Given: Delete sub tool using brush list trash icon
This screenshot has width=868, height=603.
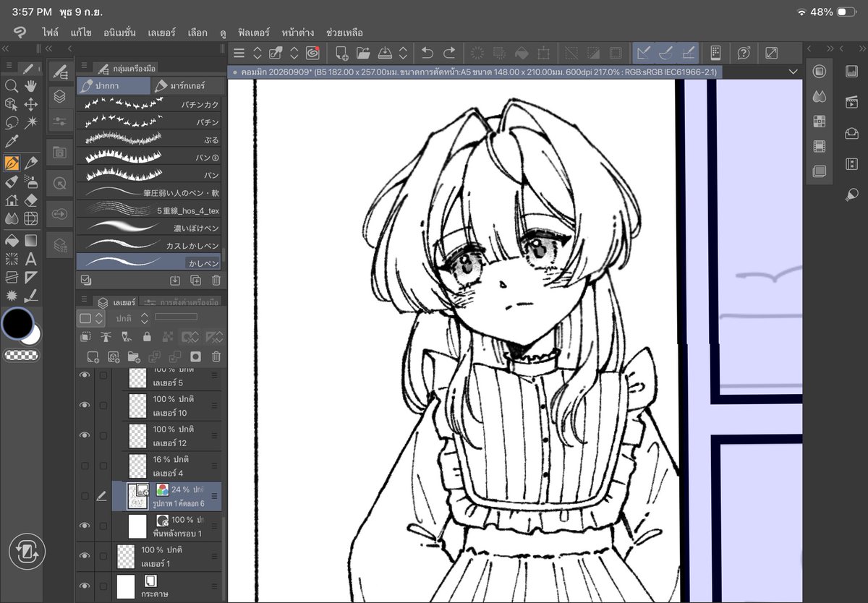Looking at the screenshot, I should click(216, 280).
